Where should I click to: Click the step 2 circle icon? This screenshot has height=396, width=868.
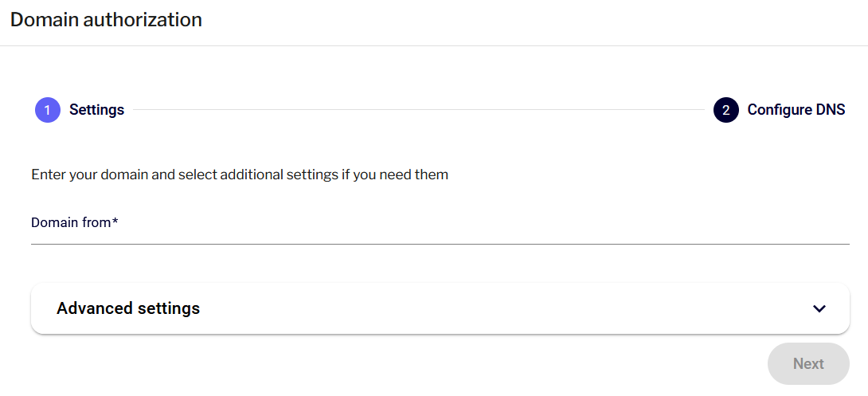[x=726, y=110]
